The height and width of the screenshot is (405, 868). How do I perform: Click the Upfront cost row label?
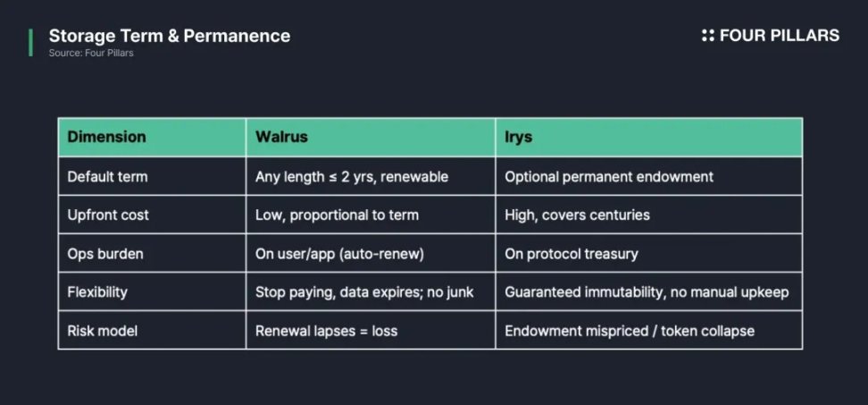pyautogui.click(x=108, y=215)
